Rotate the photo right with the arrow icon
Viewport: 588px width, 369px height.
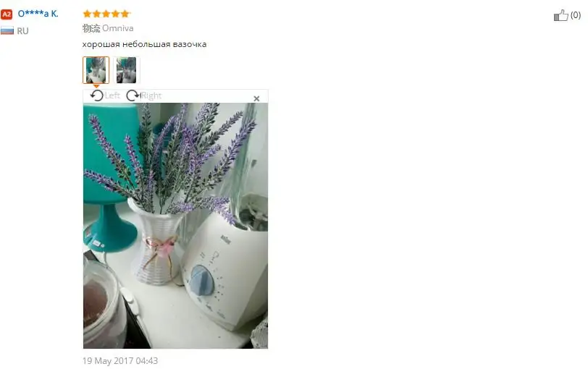[x=133, y=96]
